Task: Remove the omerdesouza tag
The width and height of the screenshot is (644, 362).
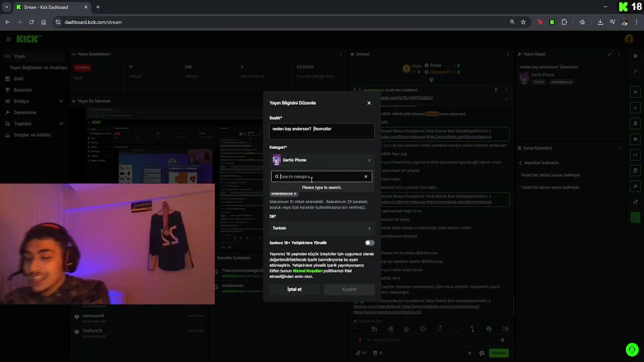Action: (x=295, y=194)
